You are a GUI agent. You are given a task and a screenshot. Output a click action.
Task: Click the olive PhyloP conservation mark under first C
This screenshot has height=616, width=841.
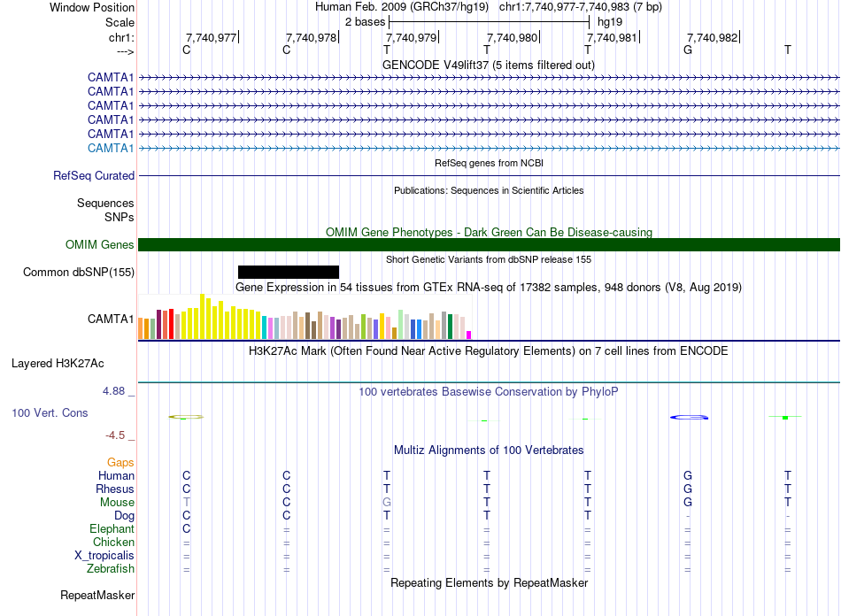pos(186,417)
